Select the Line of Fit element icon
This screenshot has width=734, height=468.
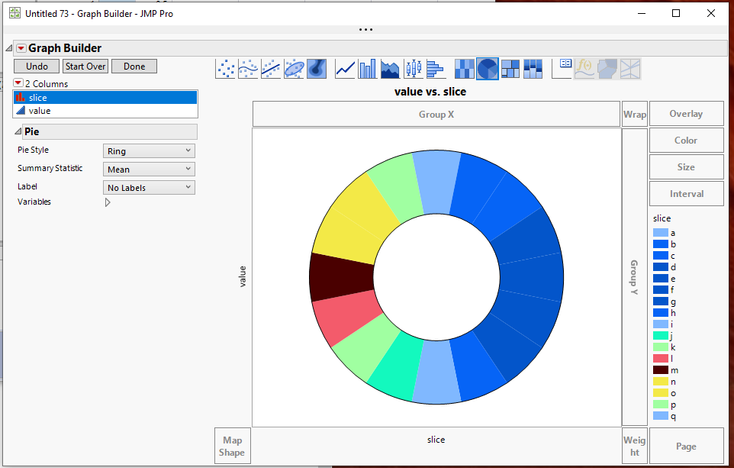[x=271, y=69]
